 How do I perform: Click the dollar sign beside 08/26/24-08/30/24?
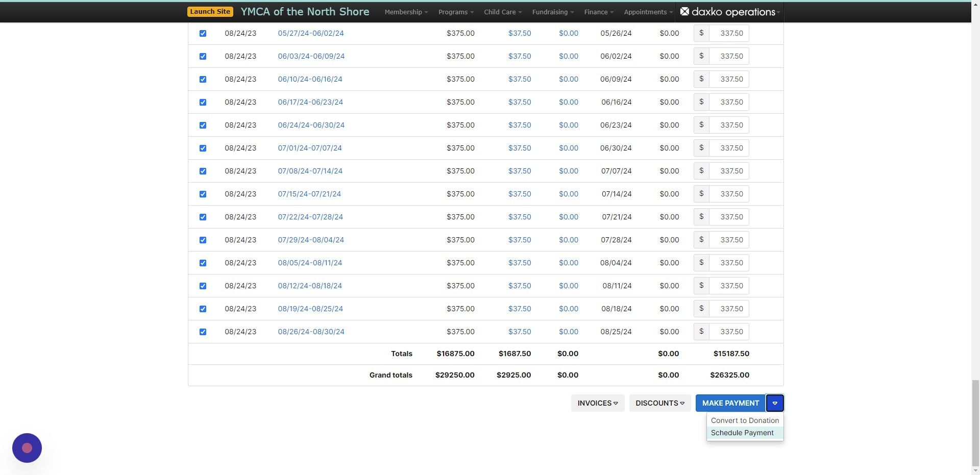coord(701,332)
